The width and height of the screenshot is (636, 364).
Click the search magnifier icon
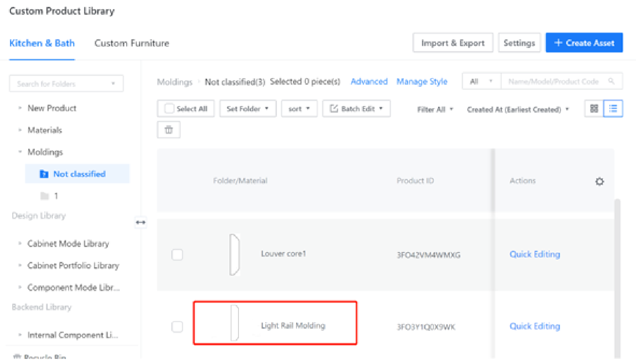click(612, 81)
